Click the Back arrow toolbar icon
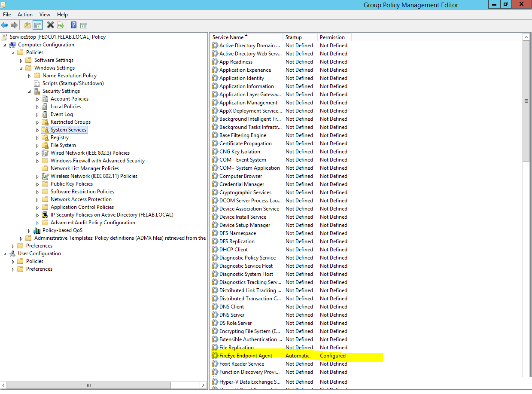Screen dimensions: 532x394 point(5,25)
